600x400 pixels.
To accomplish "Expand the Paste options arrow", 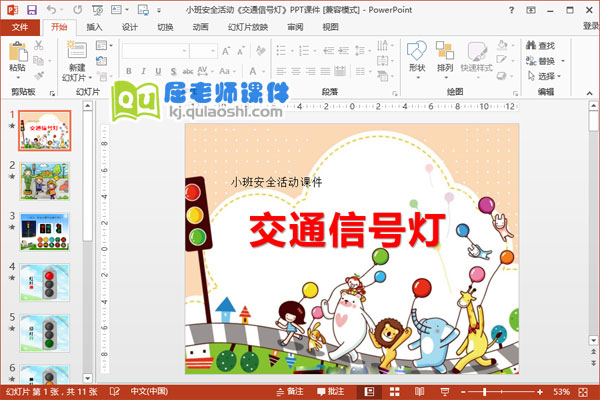I will [18, 78].
